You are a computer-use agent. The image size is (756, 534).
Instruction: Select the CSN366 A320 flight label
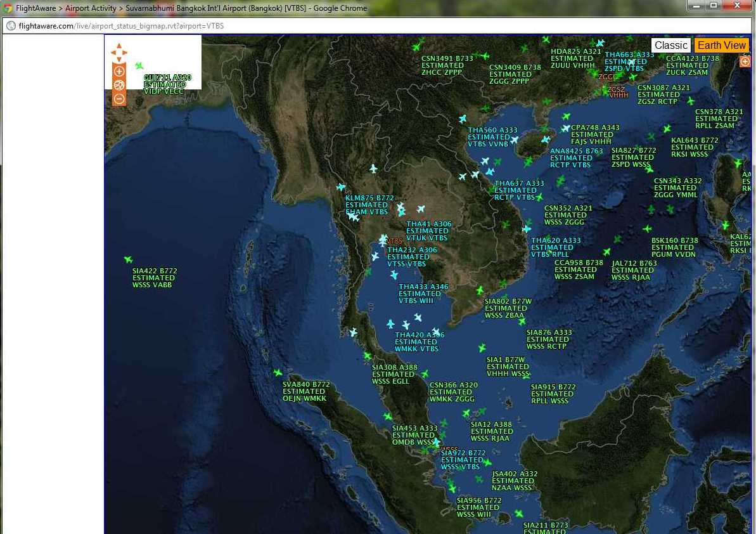pos(453,392)
